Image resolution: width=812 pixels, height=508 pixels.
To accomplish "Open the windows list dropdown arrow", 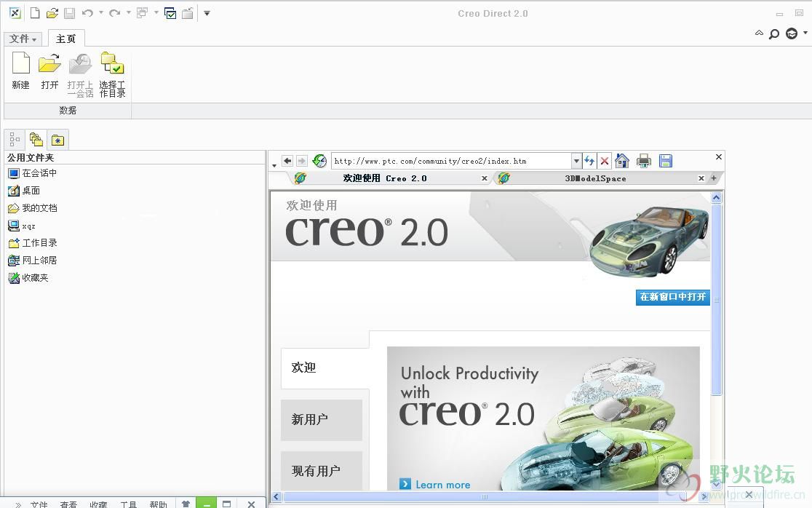I will (x=156, y=12).
